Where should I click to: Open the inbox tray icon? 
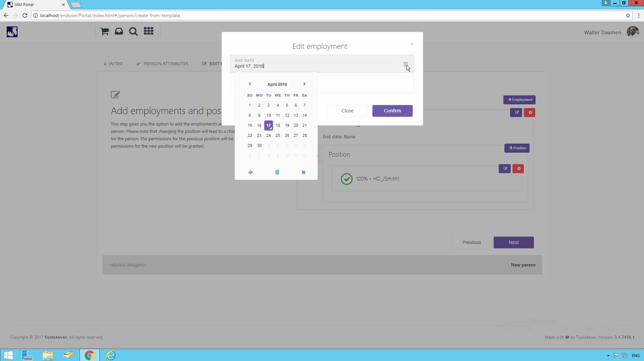[119, 32]
